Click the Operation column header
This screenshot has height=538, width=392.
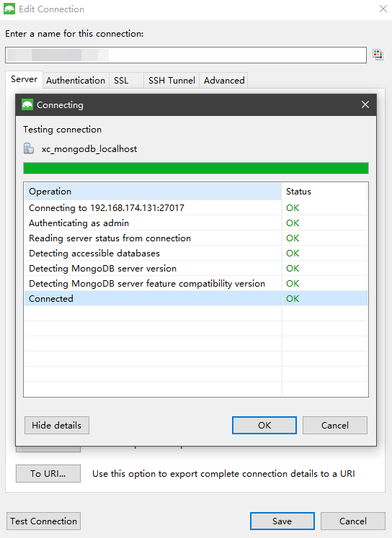tap(153, 192)
